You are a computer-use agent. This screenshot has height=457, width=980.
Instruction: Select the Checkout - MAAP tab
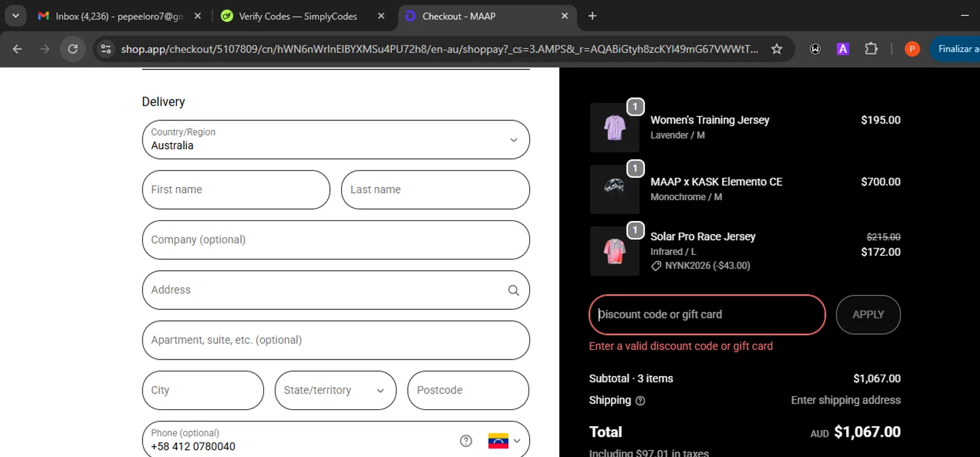[487, 16]
